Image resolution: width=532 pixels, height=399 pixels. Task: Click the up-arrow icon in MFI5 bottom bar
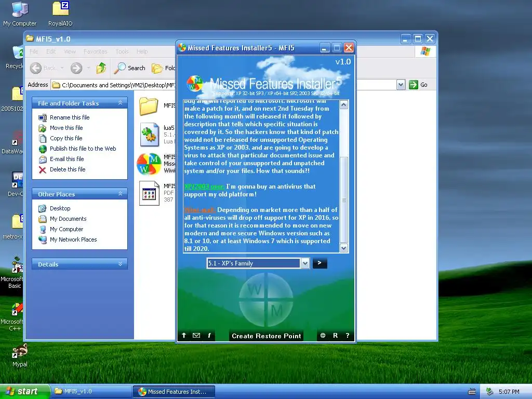click(184, 335)
